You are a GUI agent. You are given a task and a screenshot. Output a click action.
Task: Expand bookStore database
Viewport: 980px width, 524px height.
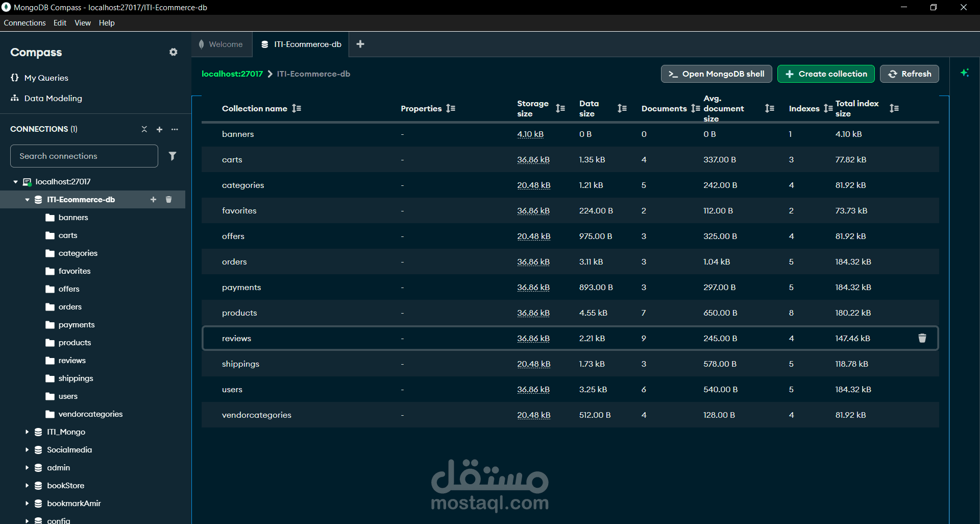click(27, 486)
